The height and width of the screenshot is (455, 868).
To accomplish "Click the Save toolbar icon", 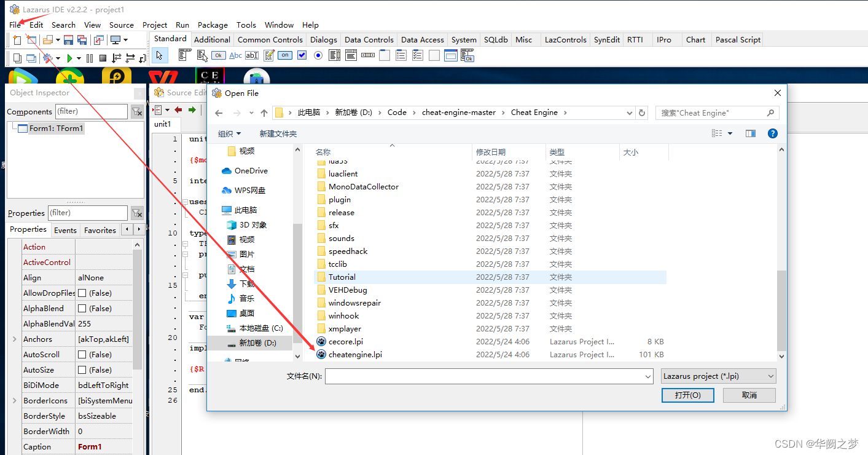I will click(x=69, y=40).
